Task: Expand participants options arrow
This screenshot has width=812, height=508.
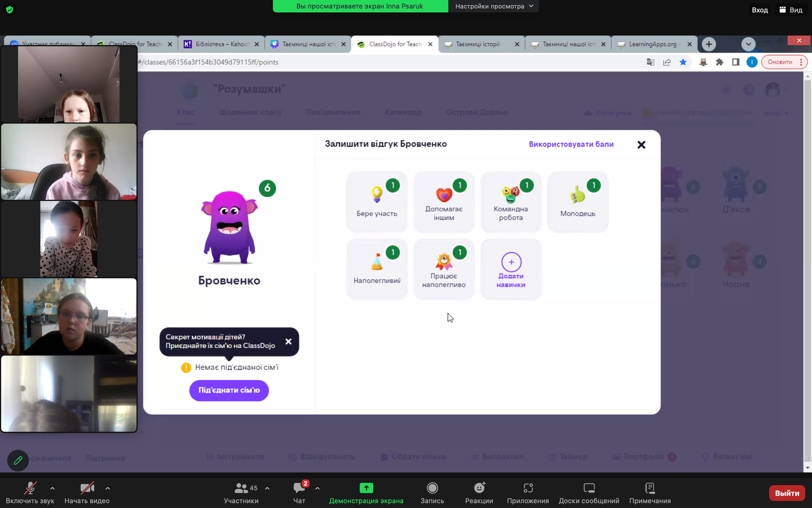Action: click(267, 488)
